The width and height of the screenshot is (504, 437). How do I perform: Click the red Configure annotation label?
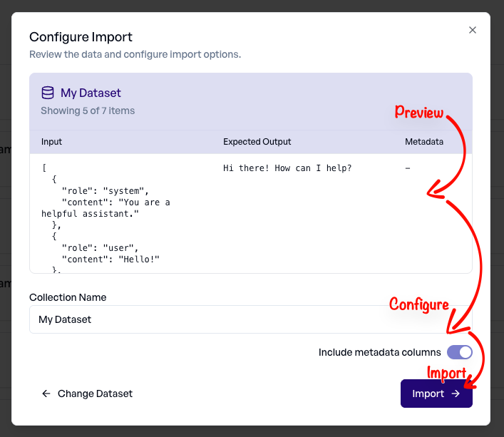418,304
